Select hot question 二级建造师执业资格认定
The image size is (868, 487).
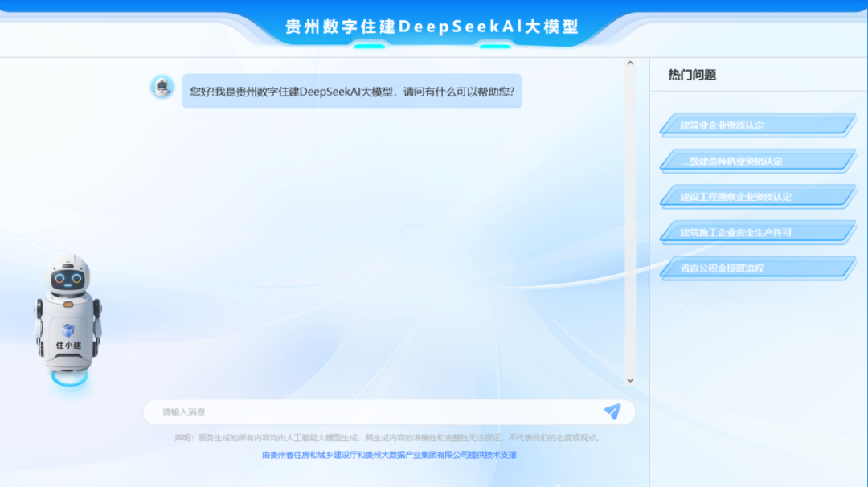pos(758,161)
